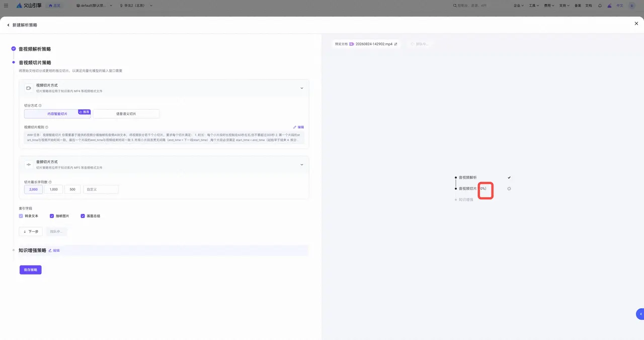Select the 1,000 character length option
644x340 pixels.
pyautogui.click(x=53, y=189)
